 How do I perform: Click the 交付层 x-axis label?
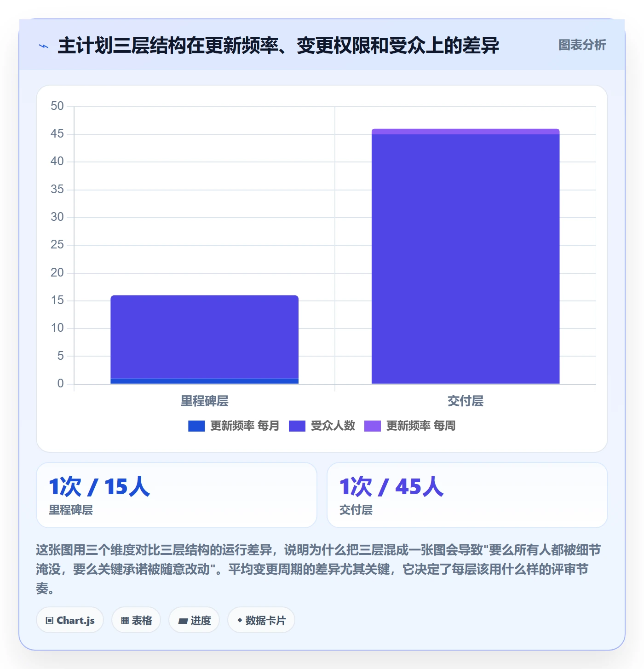466,401
